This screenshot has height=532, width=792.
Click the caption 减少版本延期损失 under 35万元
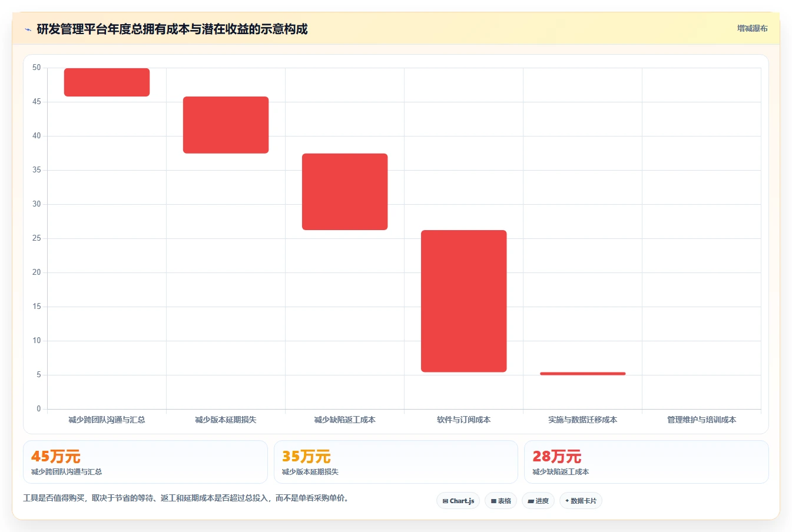coord(310,472)
